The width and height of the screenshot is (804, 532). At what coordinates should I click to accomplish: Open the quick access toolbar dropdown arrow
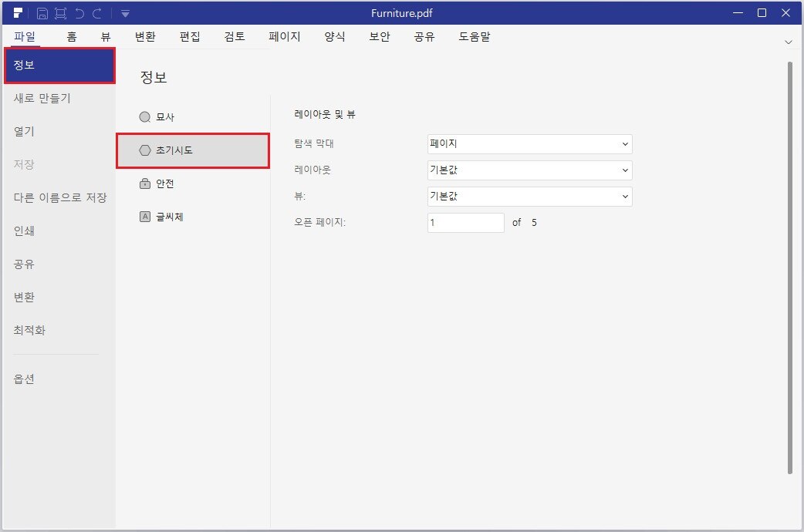tap(125, 14)
